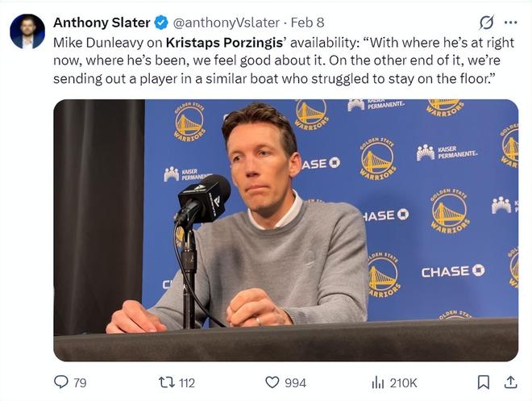Open Anthony Slater's profile avatar
Image resolution: width=532 pixels, height=401 pixels.
pos(27,31)
